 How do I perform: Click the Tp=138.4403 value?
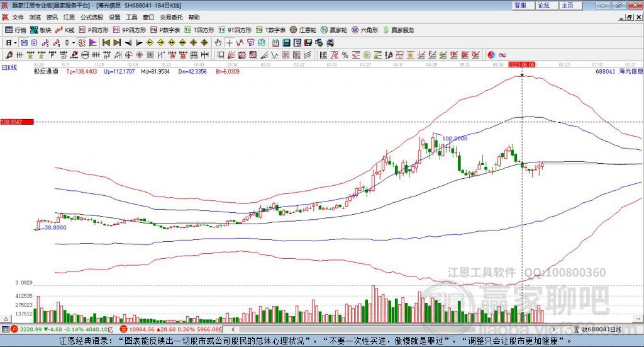[x=82, y=72]
